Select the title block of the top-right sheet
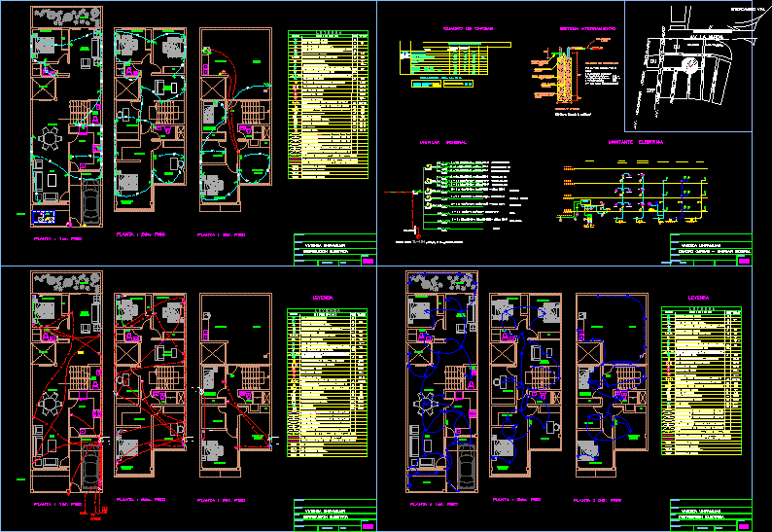Screen dimensions: 772x532 [712, 249]
